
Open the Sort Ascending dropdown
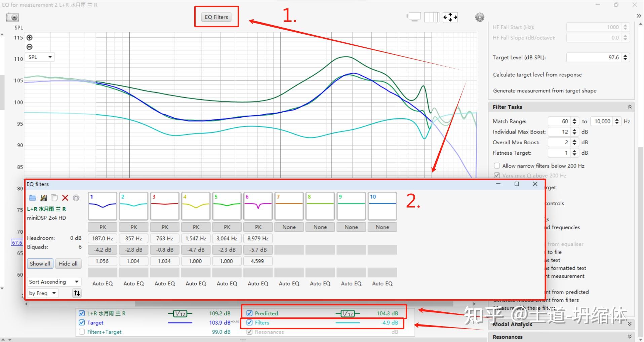coord(54,282)
